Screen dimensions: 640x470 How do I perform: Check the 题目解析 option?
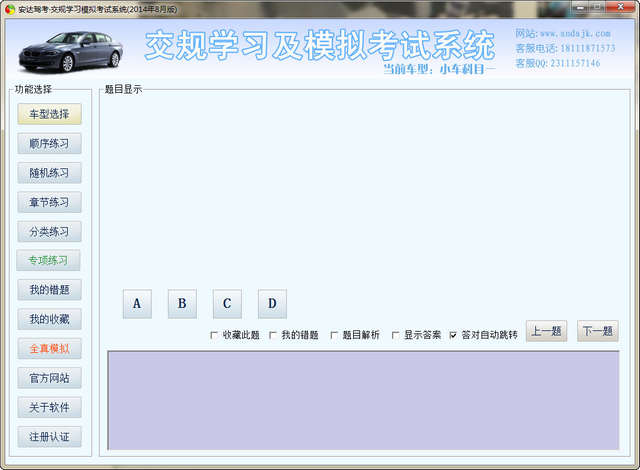coord(334,335)
